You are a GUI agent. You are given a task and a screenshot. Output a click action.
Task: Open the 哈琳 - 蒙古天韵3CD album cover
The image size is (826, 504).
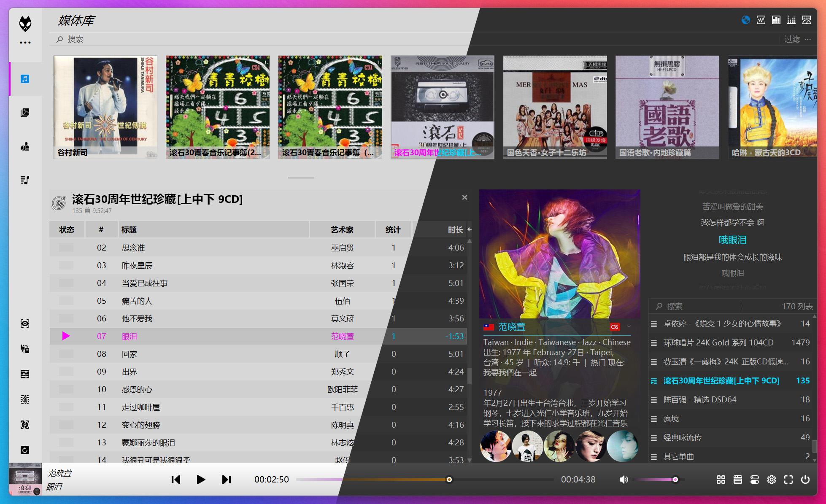(x=773, y=107)
